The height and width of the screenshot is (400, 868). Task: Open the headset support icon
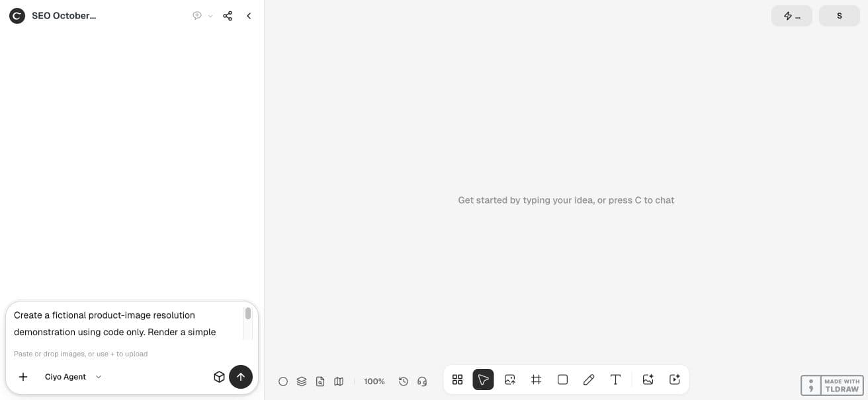point(422,381)
